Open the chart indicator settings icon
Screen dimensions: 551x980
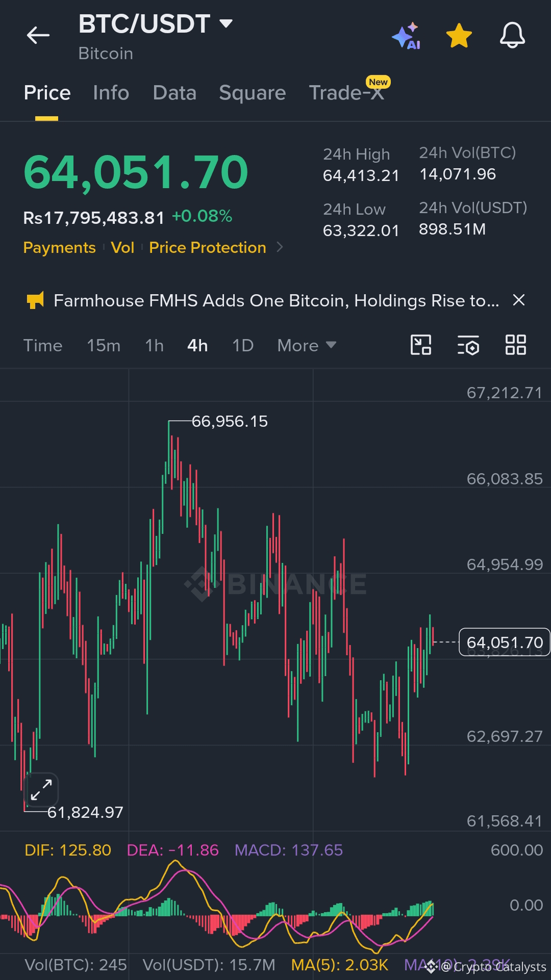468,345
